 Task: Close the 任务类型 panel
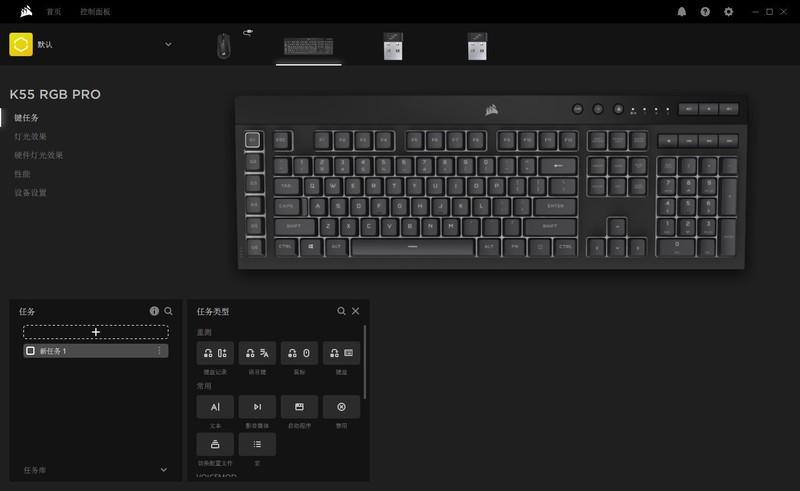click(x=356, y=311)
